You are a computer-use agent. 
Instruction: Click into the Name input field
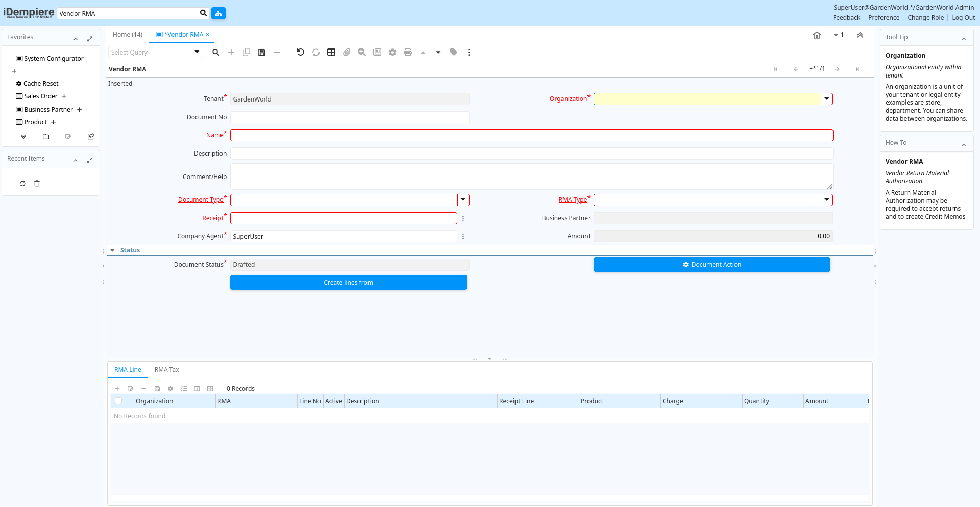531,135
